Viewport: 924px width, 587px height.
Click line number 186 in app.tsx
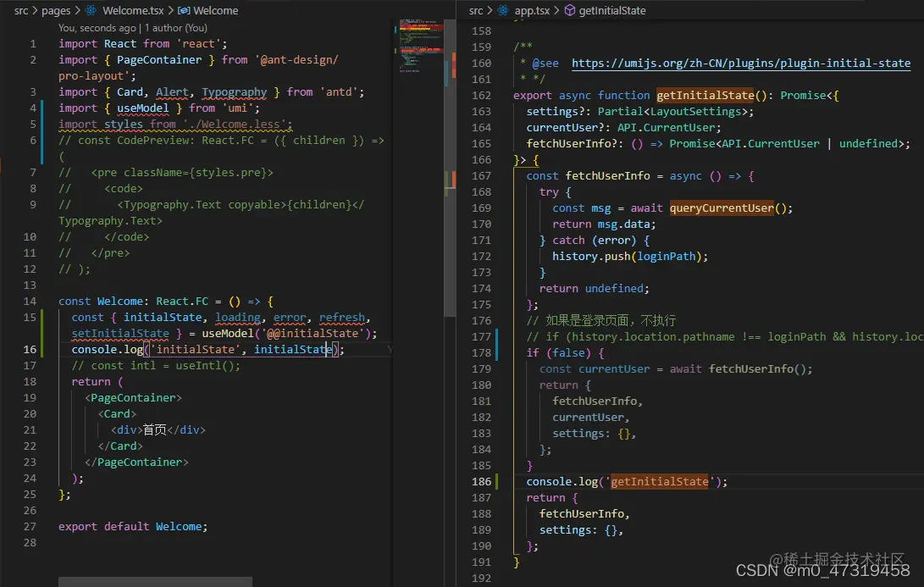coord(481,481)
